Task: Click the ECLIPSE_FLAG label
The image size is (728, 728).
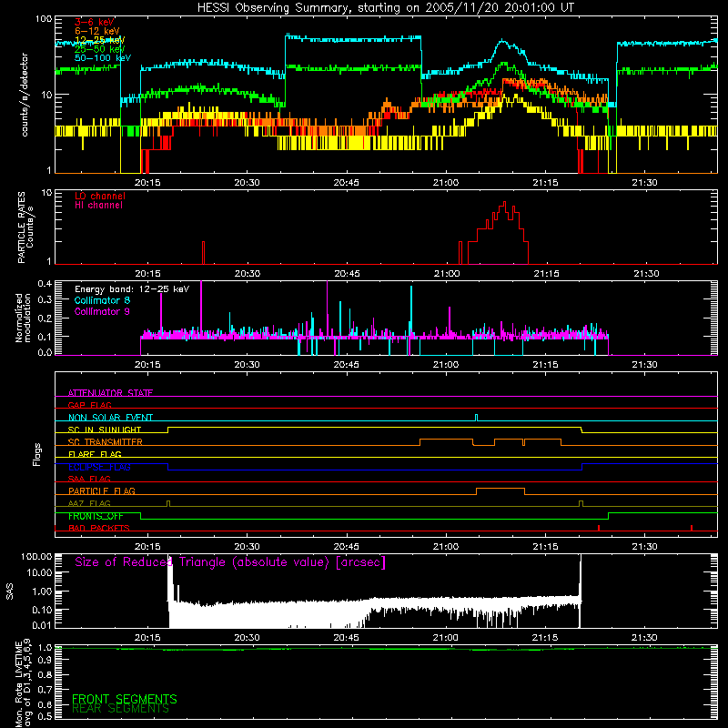Action: tap(99, 467)
